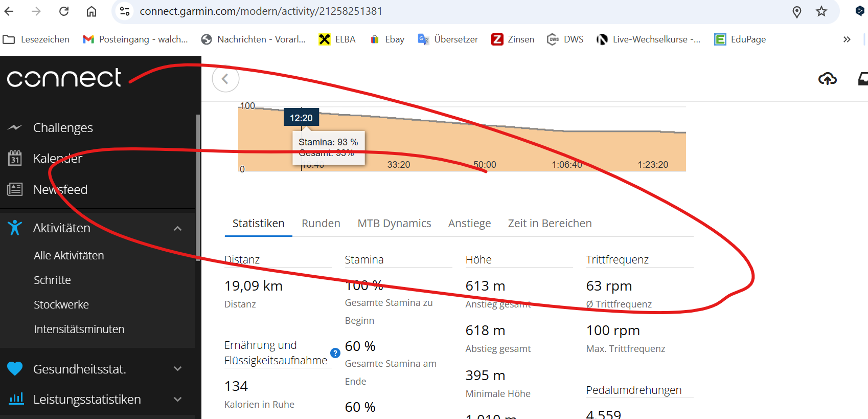Open the Zeit in Bereichen tab
Viewport: 868px width, 419px height.
coord(550,224)
